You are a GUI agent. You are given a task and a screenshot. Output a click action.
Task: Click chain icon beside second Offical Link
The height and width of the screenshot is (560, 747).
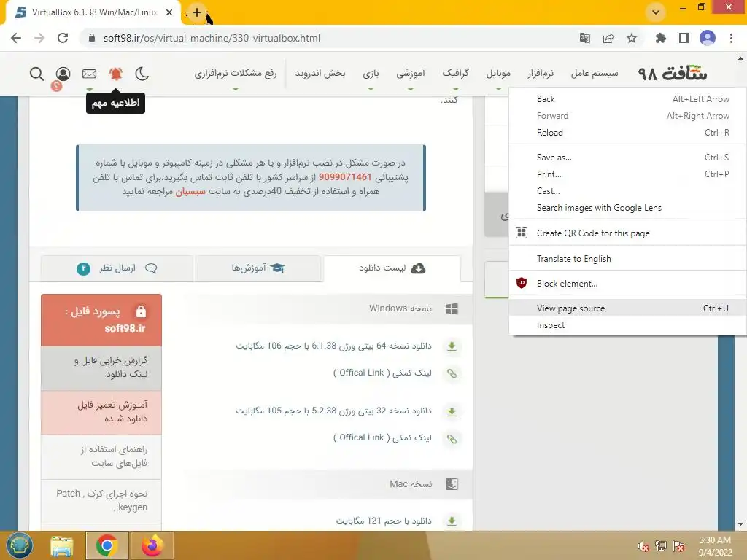(452, 438)
